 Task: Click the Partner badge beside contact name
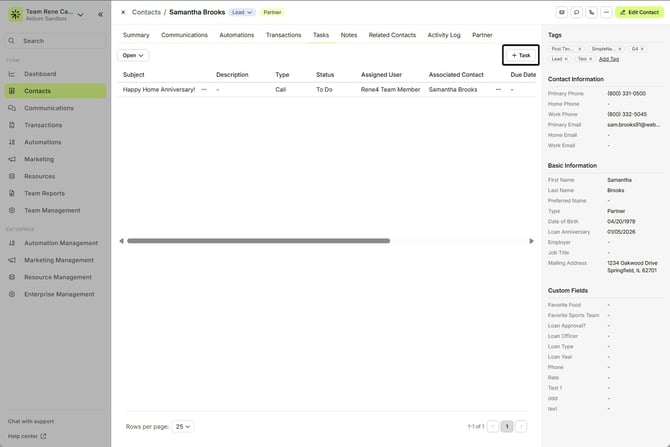click(x=272, y=12)
